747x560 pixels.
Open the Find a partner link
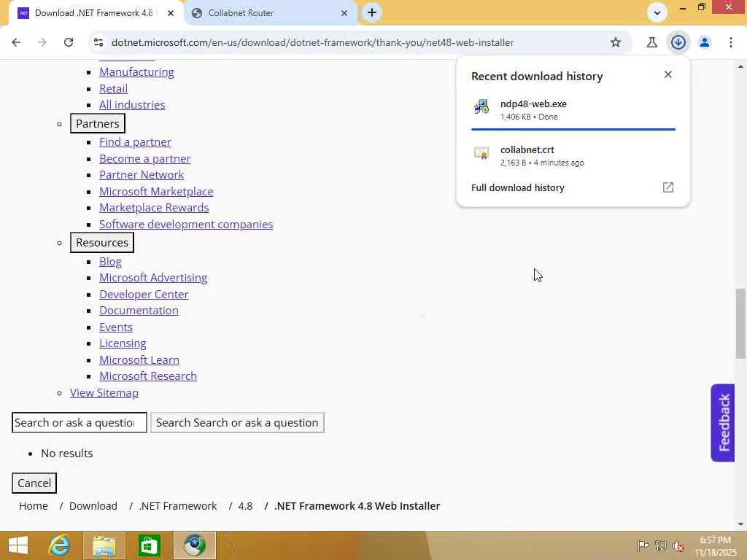(135, 142)
